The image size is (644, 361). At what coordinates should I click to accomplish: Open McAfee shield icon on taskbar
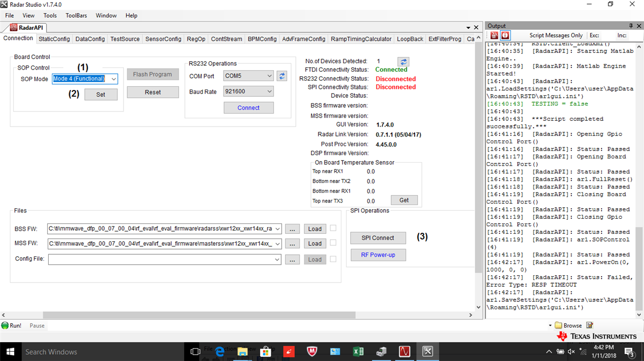(312, 352)
